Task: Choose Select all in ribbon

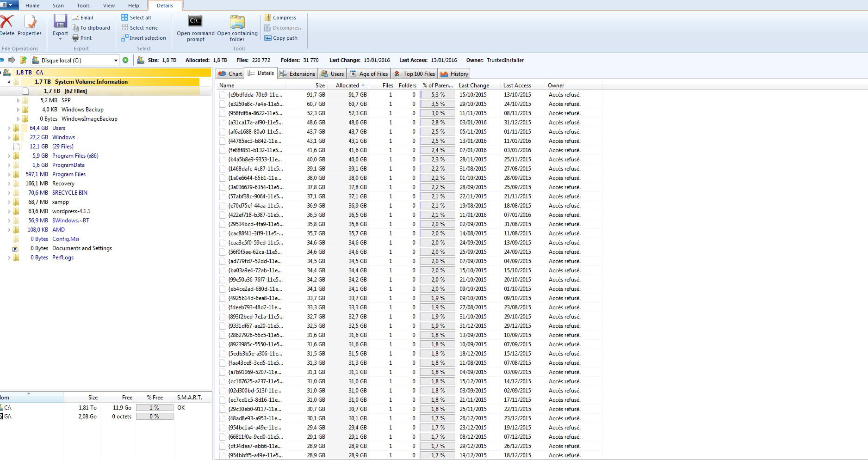Action: point(136,18)
